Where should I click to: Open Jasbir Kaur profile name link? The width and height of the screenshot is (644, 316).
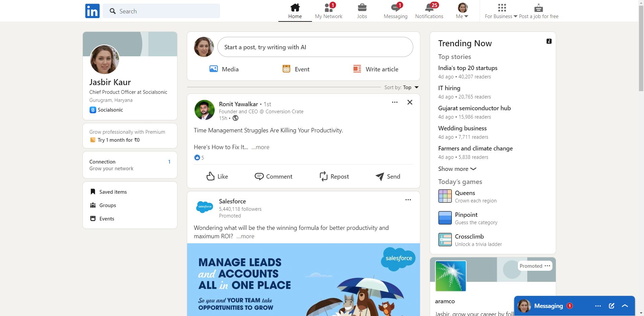tap(110, 82)
